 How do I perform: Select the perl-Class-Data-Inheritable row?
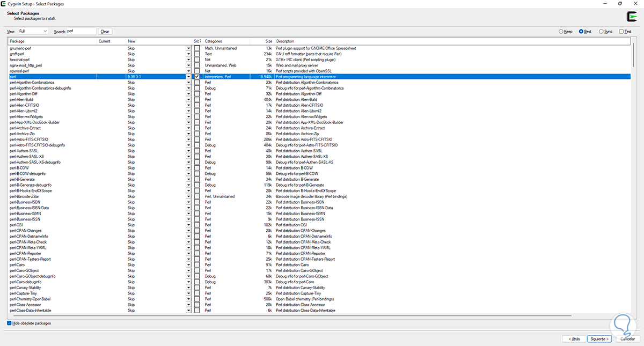coord(319,311)
